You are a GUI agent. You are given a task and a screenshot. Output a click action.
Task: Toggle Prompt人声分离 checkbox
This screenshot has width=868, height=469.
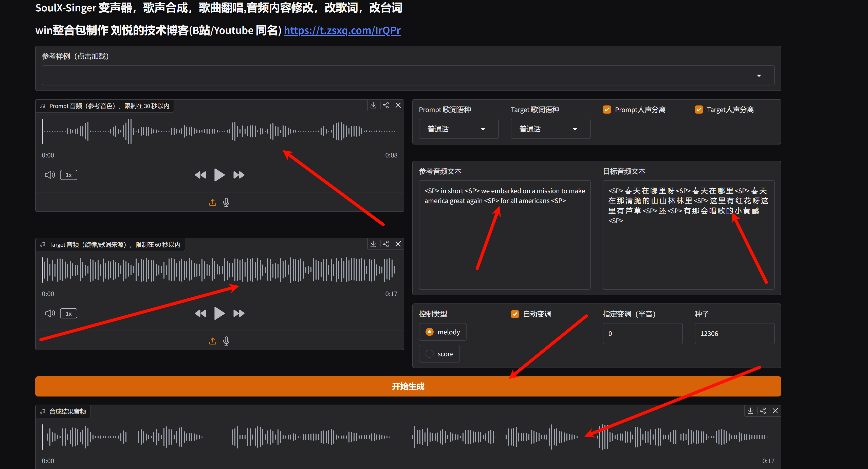point(606,110)
